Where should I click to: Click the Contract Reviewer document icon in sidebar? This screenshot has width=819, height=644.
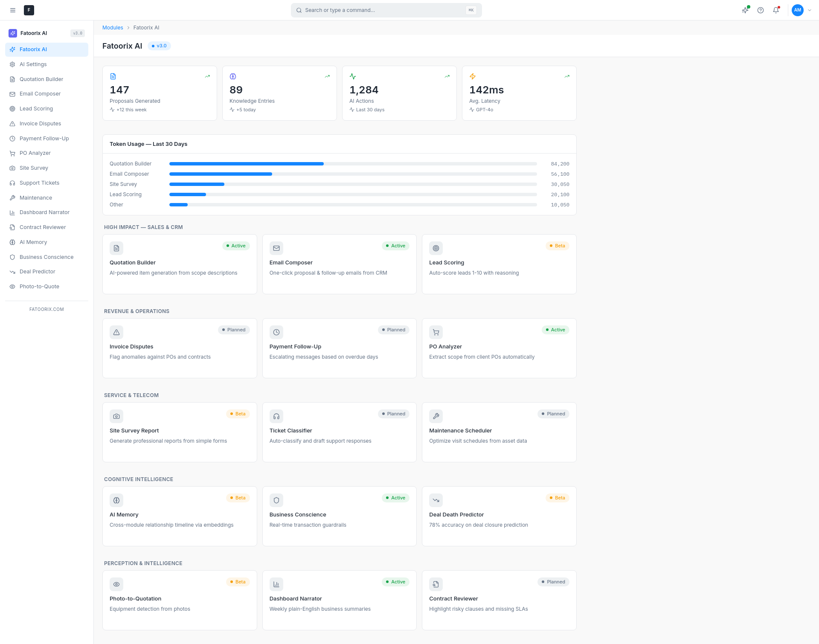(12, 227)
